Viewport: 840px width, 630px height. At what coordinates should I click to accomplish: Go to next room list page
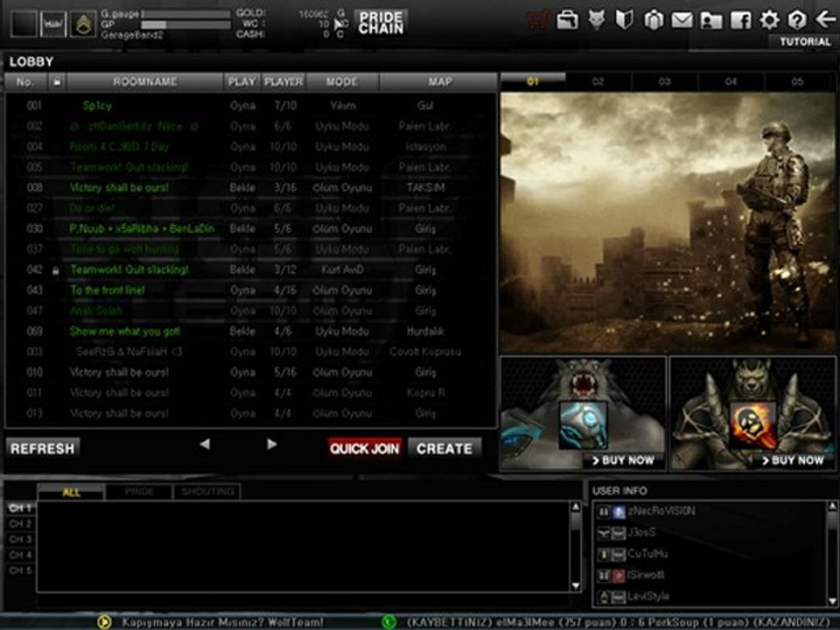tap(271, 444)
